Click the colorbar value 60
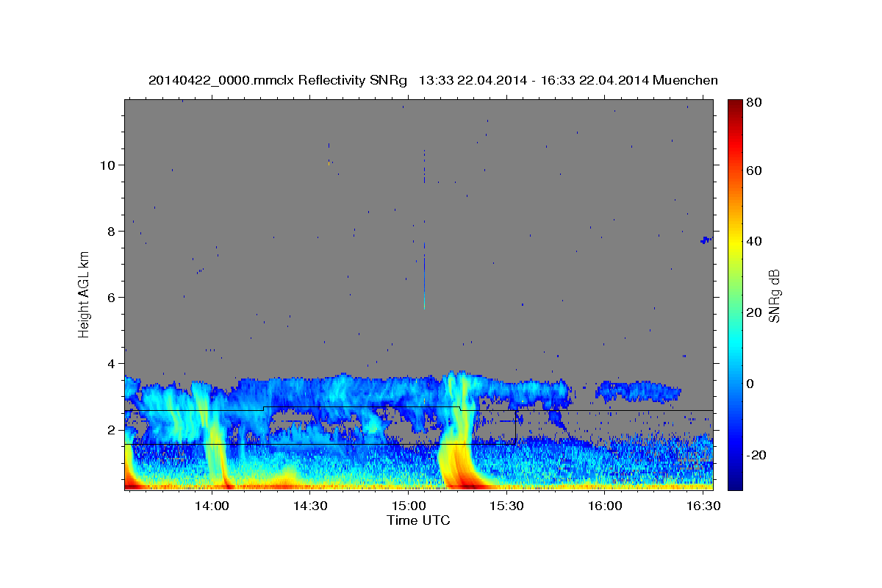Image resolution: width=882 pixels, height=588 pixels. pos(753,171)
